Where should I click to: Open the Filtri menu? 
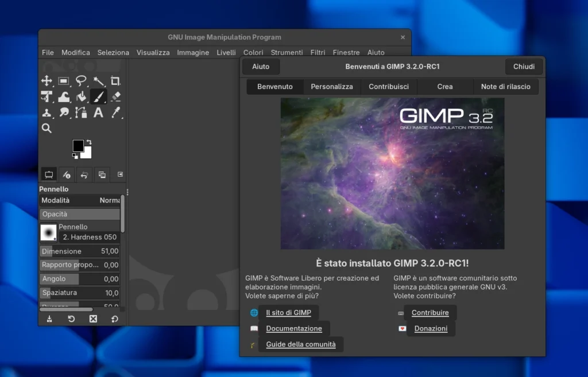pyautogui.click(x=318, y=52)
